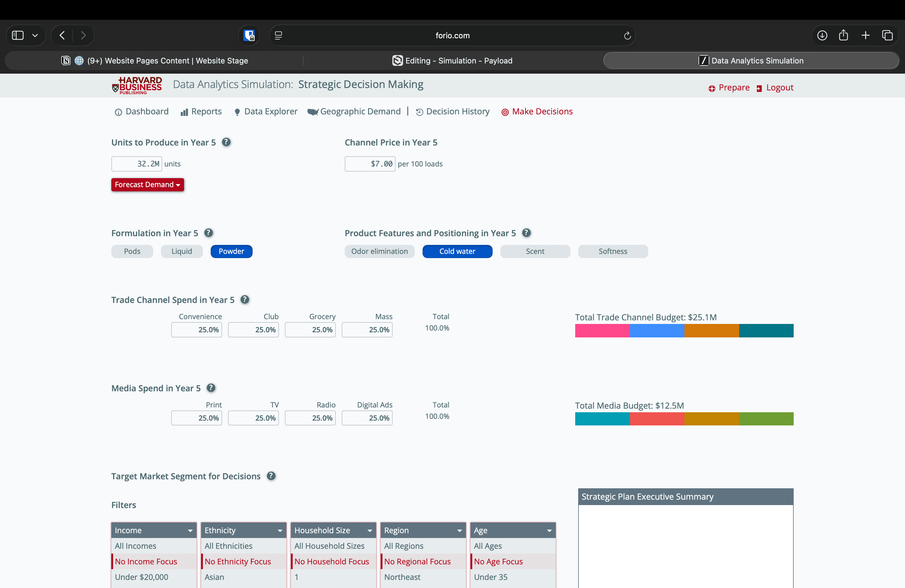The width and height of the screenshot is (905, 588).
Task: Click the Prepare link
Action: pyautogui.click(x=729, y=88)
